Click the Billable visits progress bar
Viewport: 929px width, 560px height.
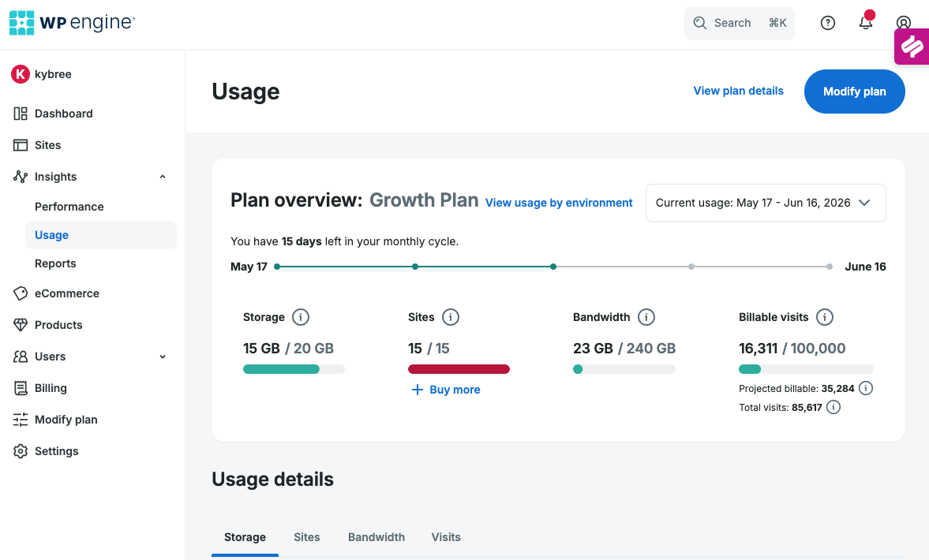(x=806, y=369)
